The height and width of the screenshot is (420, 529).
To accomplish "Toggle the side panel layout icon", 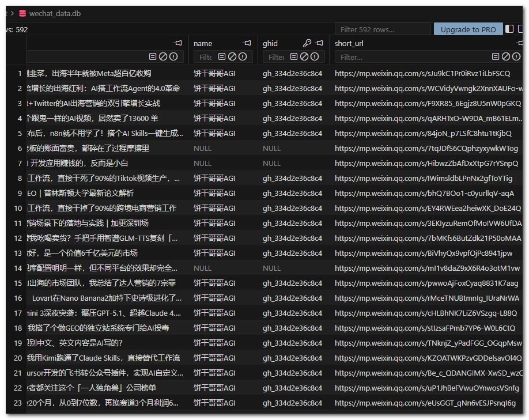I will [x=509, y=29].
